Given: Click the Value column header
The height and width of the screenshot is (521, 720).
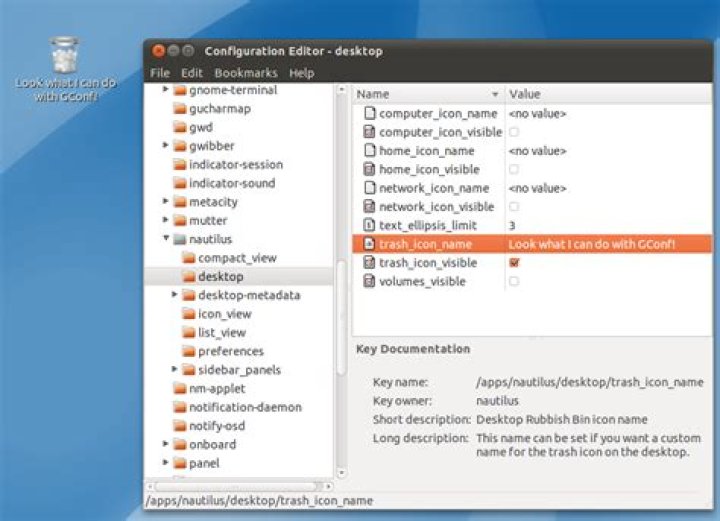Looking at the screenshot, I should (608, 94).
